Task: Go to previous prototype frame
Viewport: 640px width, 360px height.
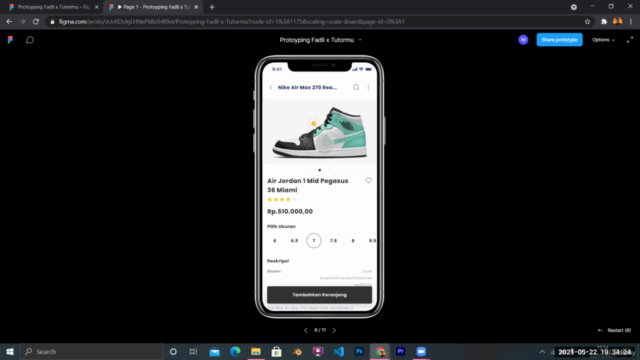Action: point(306,330)
